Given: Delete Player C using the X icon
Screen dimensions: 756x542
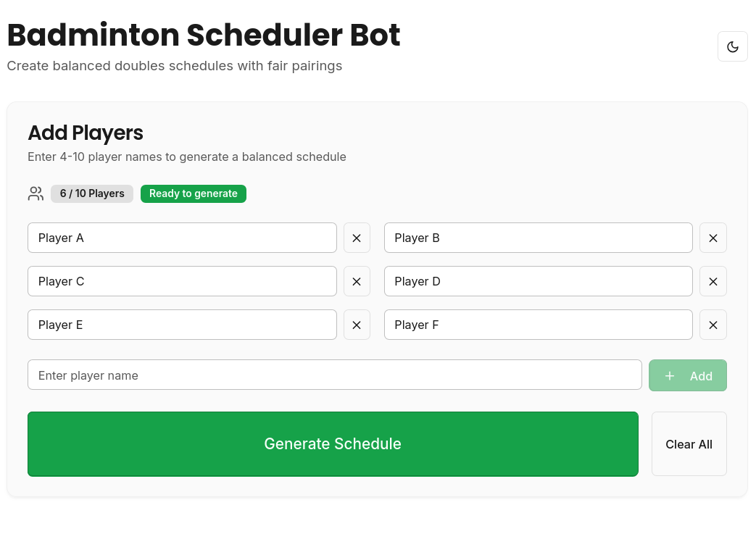Looking at the screenshot, I should click(x=357, y=281).
